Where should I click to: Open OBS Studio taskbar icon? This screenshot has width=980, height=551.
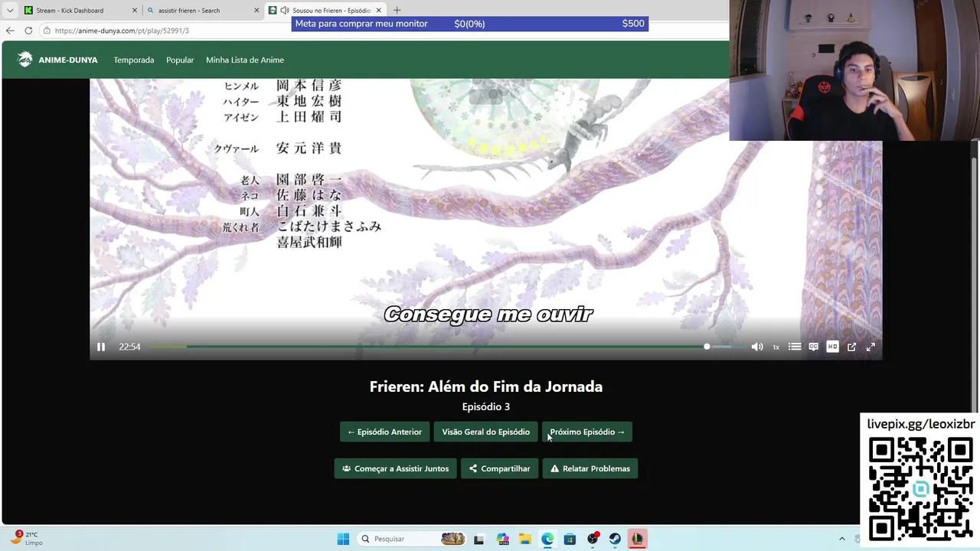pos(593,539)
